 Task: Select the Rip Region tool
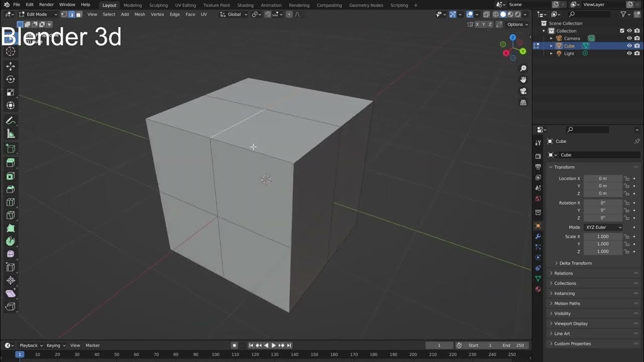point(11,307)
